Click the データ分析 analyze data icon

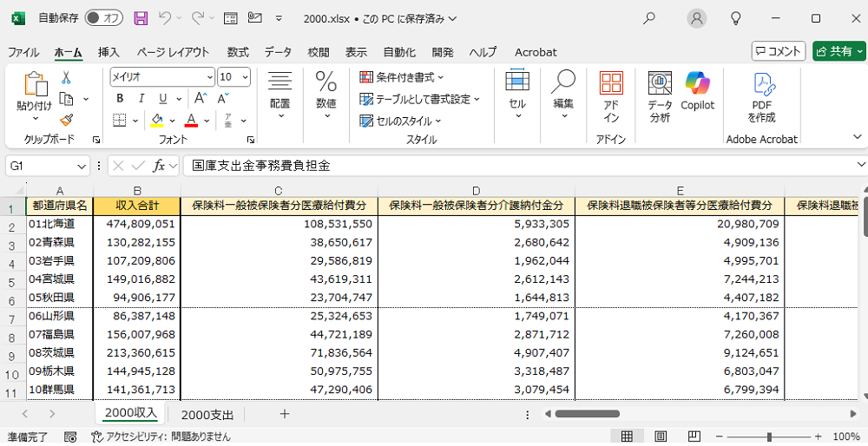pyautogui.click(x=660, y=97)
